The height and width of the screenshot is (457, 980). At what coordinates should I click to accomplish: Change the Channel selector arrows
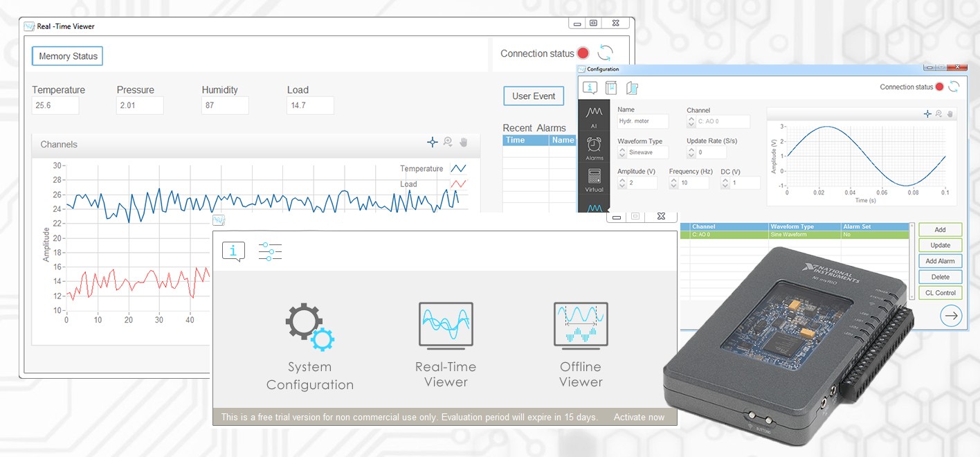[691, 122]
